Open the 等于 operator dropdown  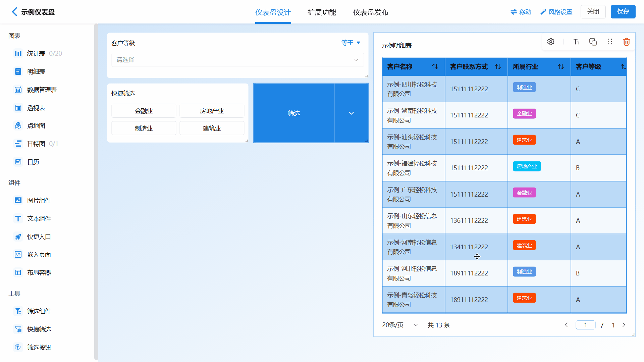pos(351,43)
